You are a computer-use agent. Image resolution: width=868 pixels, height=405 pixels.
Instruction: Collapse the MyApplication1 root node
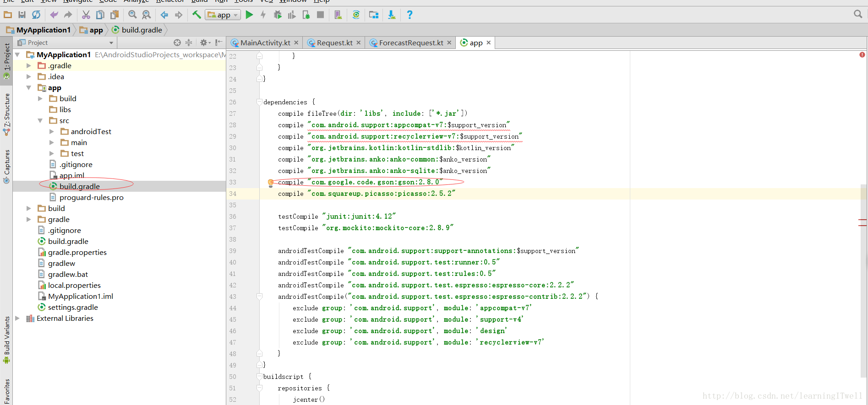pyautogui.click(x=17, y=54)
